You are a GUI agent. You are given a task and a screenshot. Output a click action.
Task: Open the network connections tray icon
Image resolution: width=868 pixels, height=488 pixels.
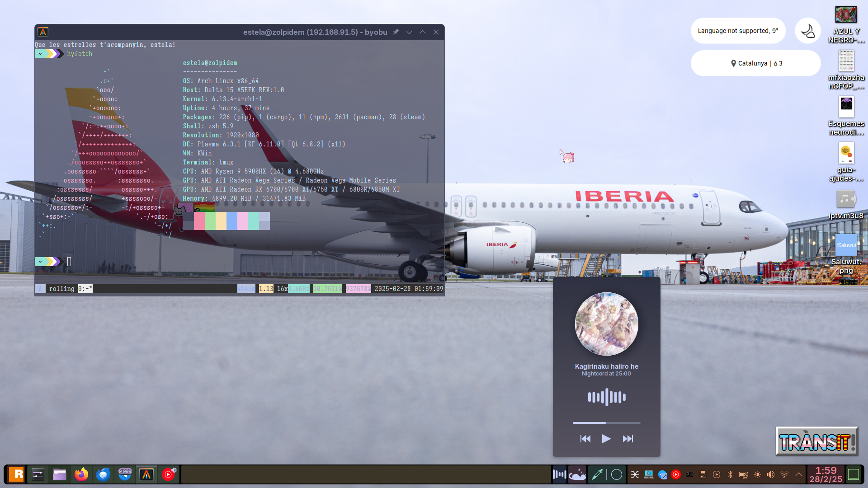tap(635, 474)
